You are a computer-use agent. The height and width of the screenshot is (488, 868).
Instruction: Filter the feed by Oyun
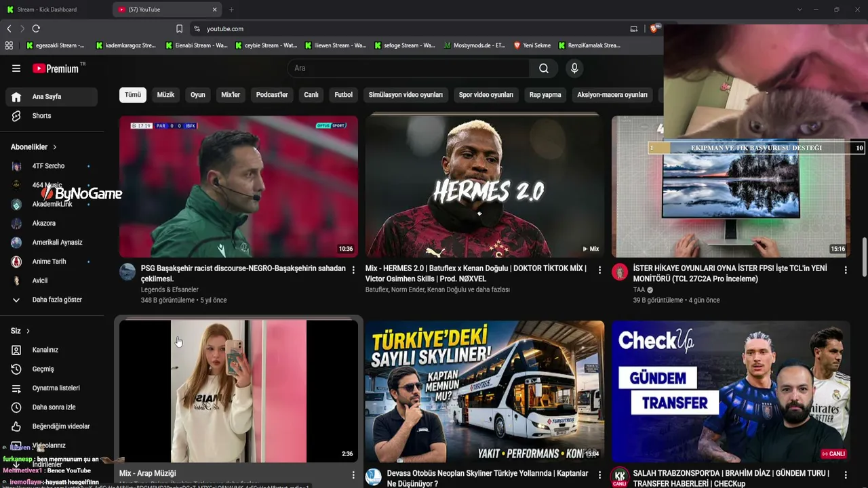click(x=198, y=95)
